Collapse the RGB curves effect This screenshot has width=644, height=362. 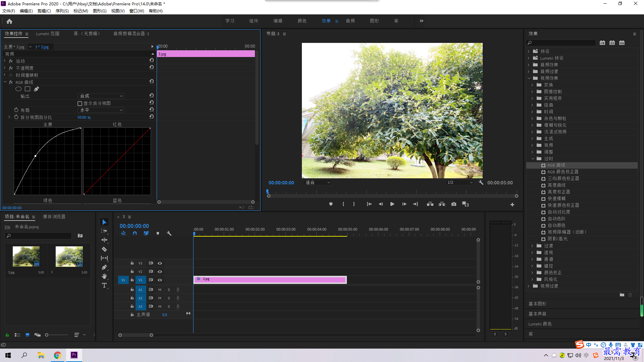coord(5,82)
